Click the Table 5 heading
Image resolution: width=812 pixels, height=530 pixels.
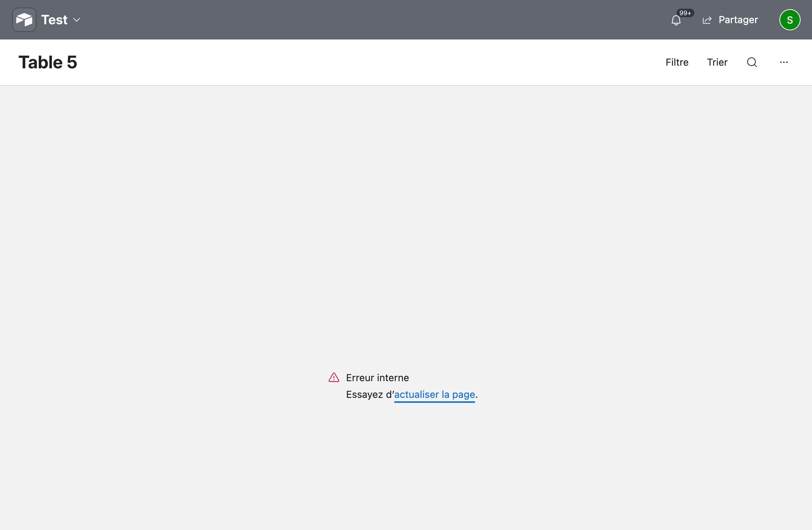(48, 62)
